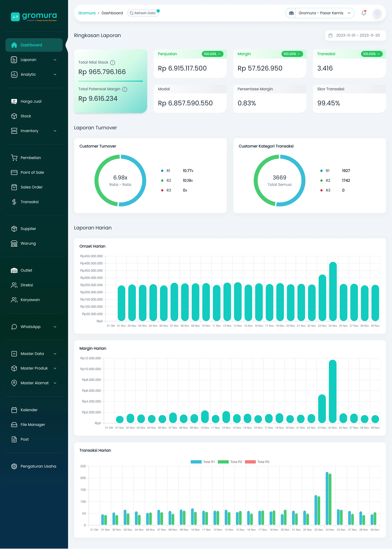Click the Point of Sale card icon
The height and width of the screenshot is (549, 392).
(14, 173)
